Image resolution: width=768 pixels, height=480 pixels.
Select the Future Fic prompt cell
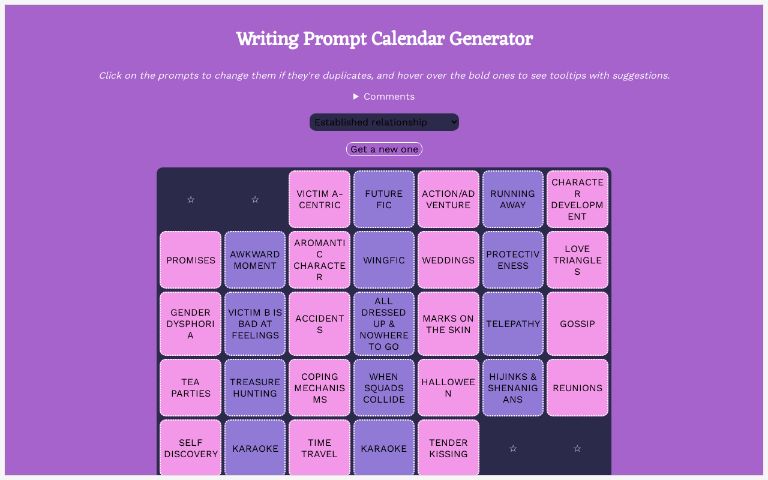pos(384,199)
